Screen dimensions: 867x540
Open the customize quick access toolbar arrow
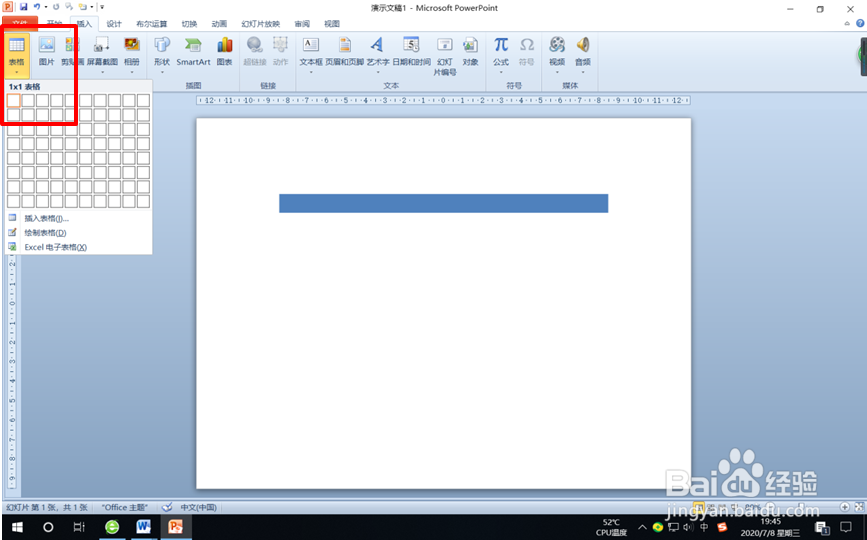click(102, 7)
